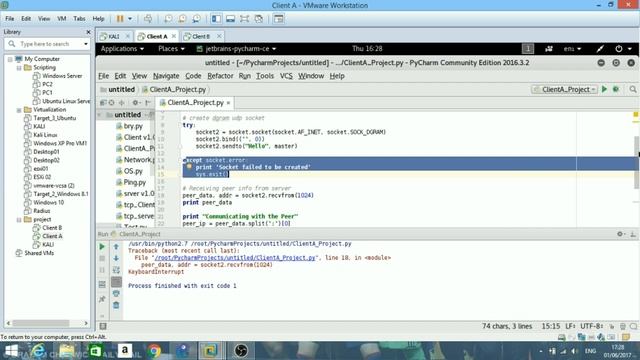Click the down arrow in Run panel toolbar

(x=116, y=258)
